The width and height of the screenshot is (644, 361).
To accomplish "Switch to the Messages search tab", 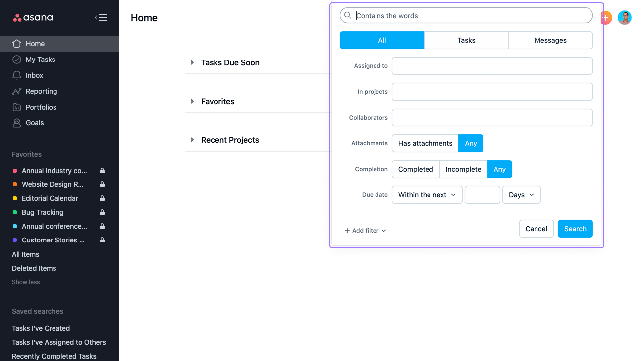I will (550, 40).
